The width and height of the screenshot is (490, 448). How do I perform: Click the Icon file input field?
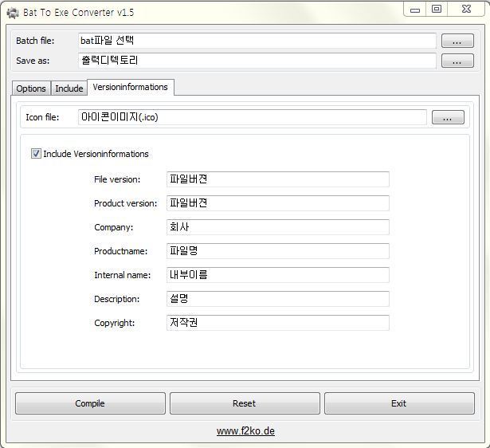[x=253, y=117]
